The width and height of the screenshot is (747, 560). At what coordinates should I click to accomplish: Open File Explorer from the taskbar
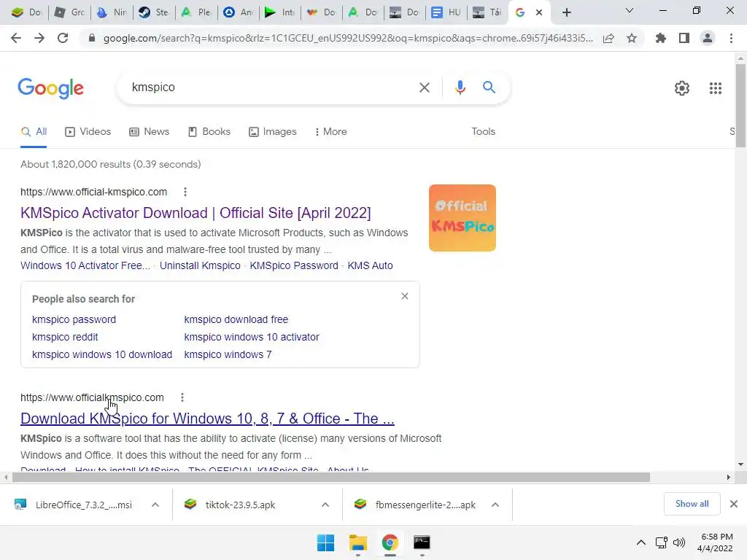pos(357,542)
